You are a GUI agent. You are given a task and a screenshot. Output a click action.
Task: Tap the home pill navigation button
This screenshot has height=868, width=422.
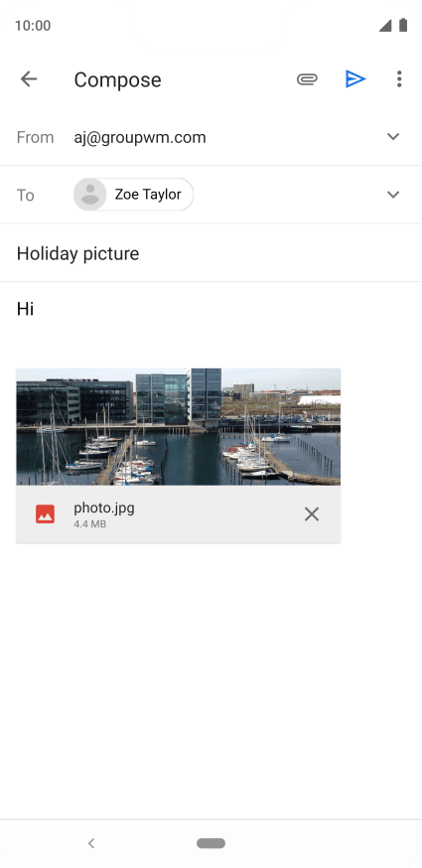(211, 843)
